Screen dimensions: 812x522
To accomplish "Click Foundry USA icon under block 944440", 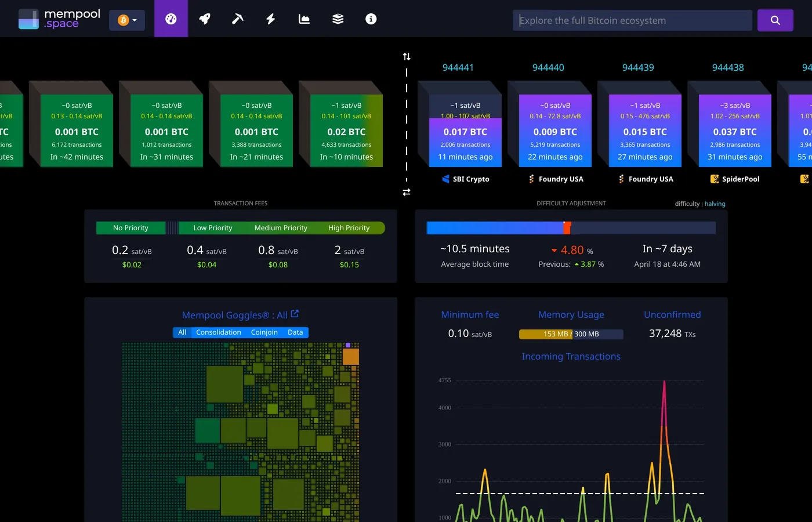I will point(531,179).
